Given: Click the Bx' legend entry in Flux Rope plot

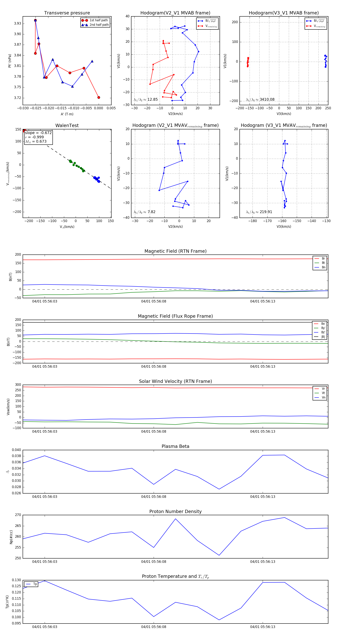Looking at the screenshot, I should click(323, 324).
